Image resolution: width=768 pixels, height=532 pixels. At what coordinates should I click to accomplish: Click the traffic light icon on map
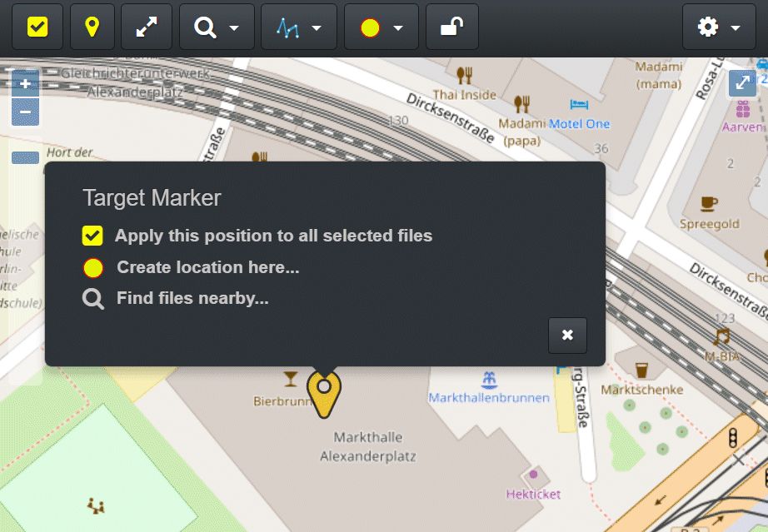click(x=733, y=438)
